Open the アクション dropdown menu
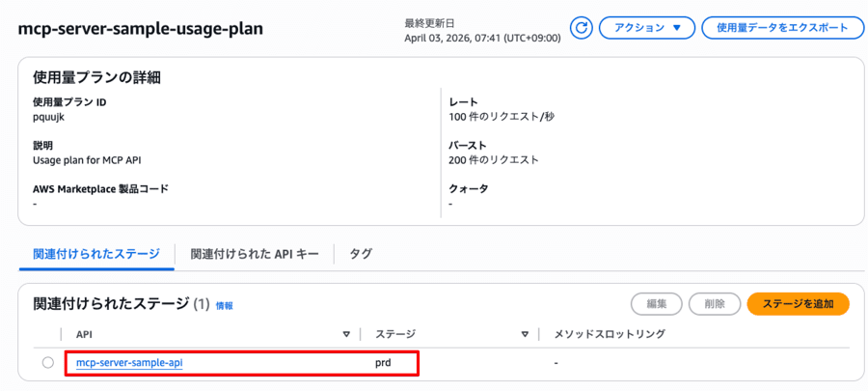This screenshot has width=868, height=391. point(646,28)
